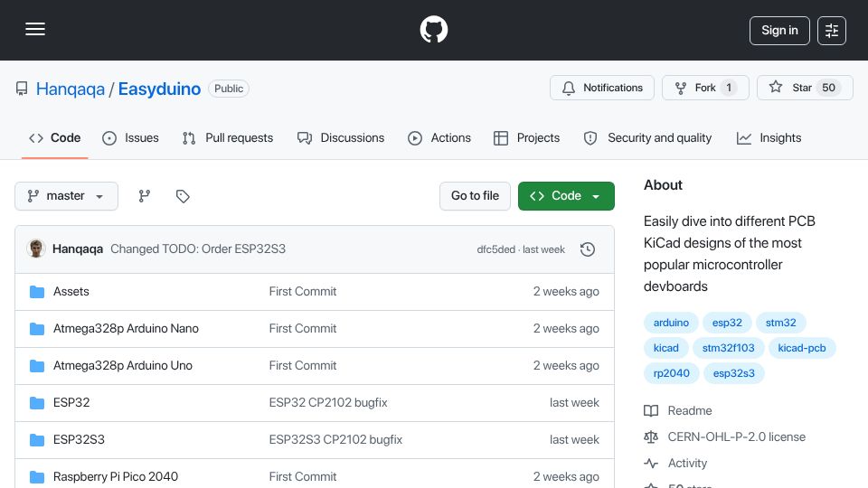Open the Pull requests tab
Screen dimensions: 868x488
(228, 137)
